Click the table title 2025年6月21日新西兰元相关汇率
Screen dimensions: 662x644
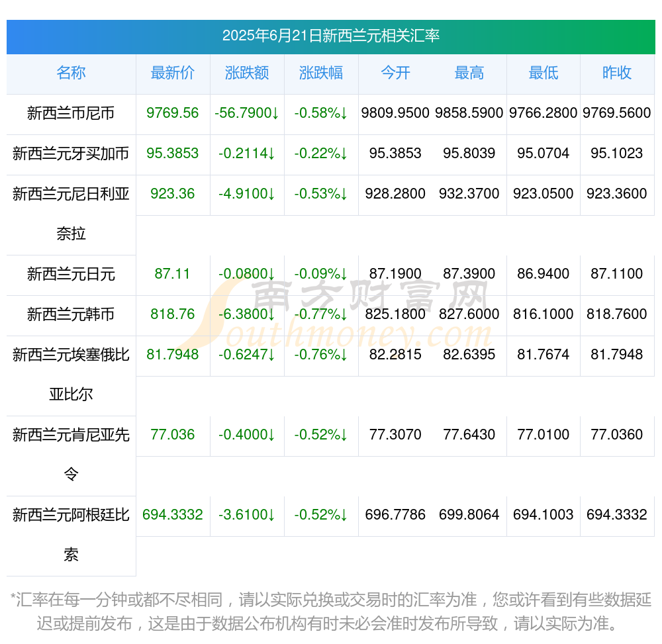pos(330,36)
